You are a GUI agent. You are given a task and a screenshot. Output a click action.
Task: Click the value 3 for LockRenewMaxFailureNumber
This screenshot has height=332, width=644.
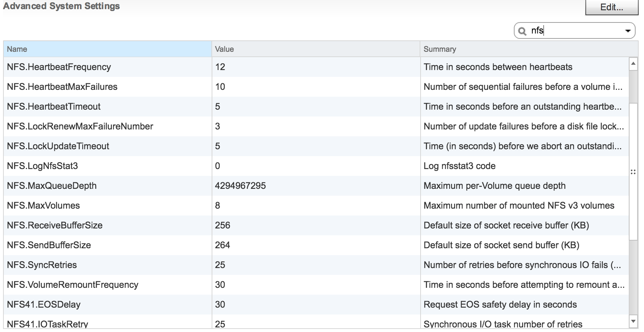pos(218,126)
